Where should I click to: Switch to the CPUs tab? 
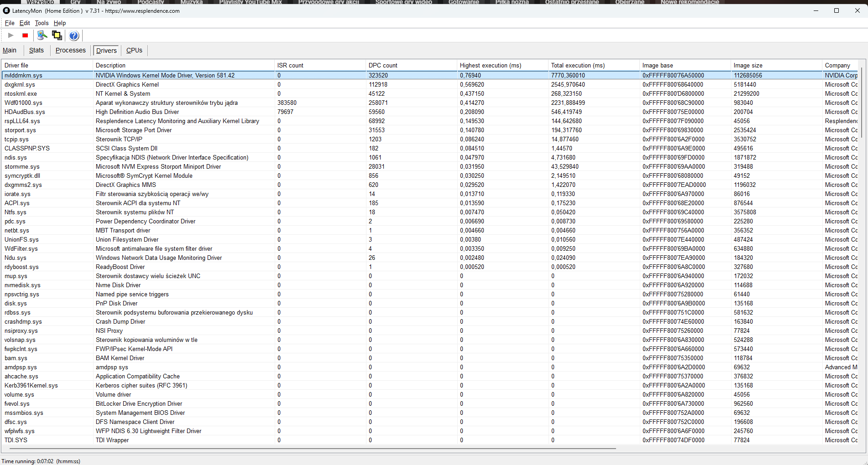click(x=134, y=50)
